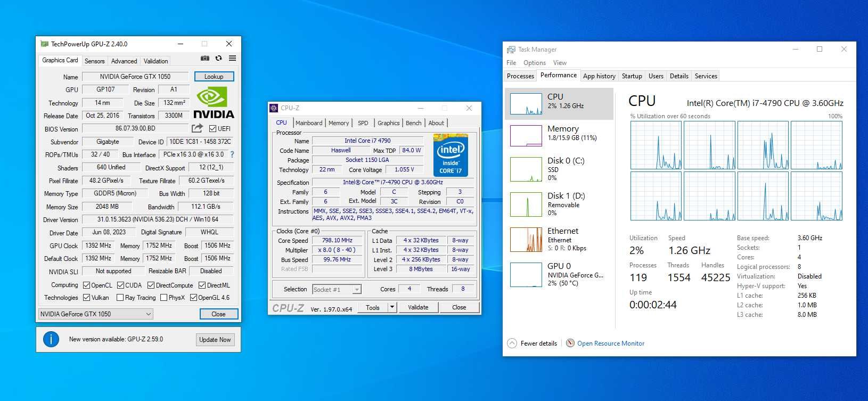
Task: Select the GPU 0 mini graph
Action: tap(526, 275)
